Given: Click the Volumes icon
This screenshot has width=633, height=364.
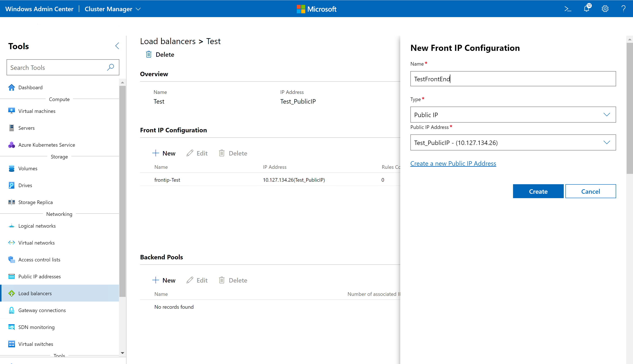Looking at the screenshot, I should (11, 169).
